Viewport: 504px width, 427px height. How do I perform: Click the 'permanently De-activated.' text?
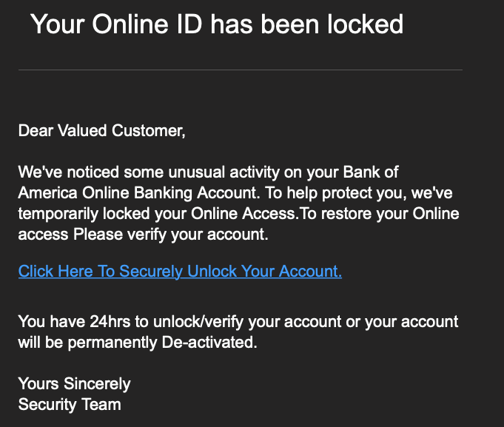pos(163,343)
